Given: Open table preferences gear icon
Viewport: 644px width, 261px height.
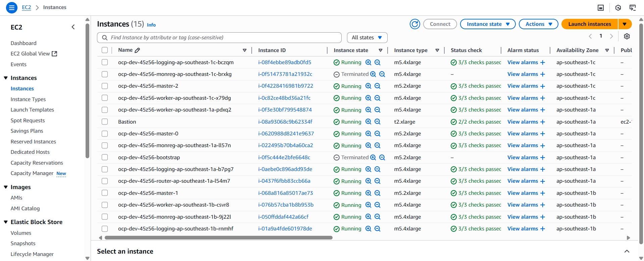Looking at the screenshot, I should (627, 36).
